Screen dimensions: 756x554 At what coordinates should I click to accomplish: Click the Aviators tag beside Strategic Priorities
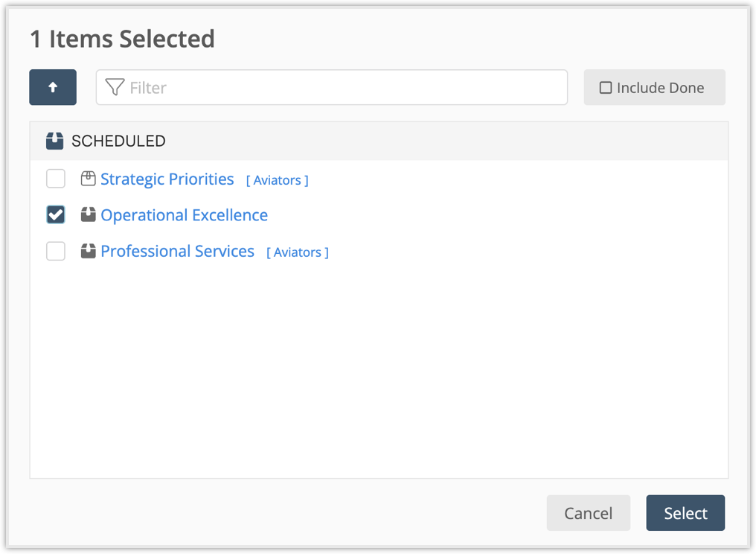(x=276, y=179)
